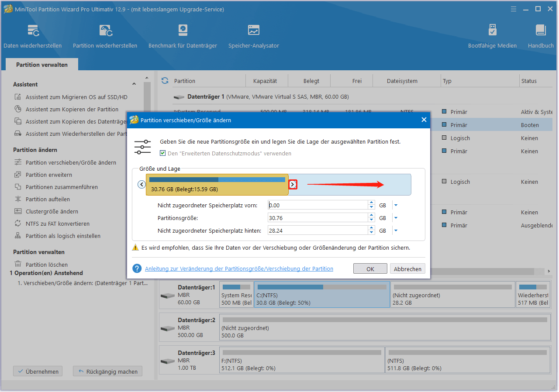Open Daten wiederherstellen tool
Screen dimensions: 559x392
(x=33, y=36)
